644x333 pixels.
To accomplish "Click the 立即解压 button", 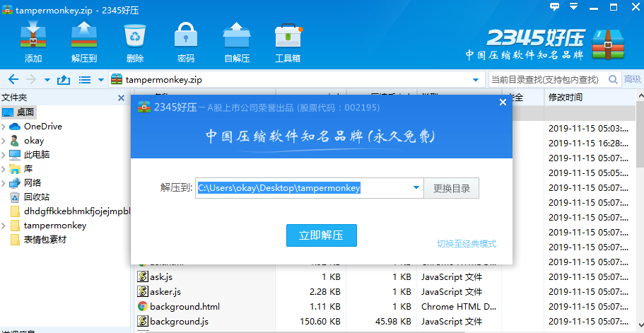I will coord(321,235).
